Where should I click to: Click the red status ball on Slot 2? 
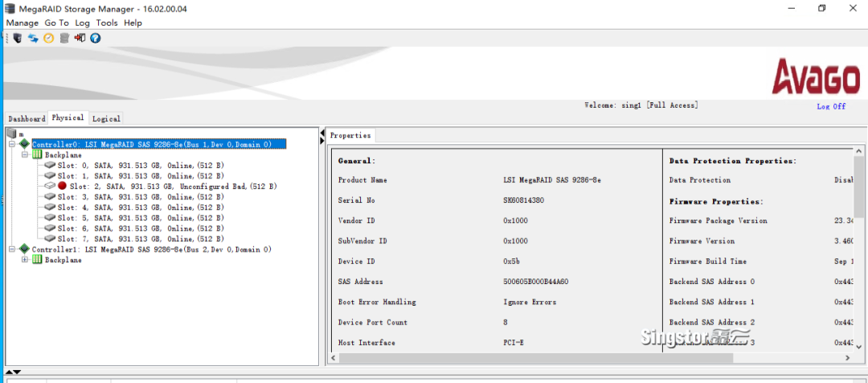tap(62, 186)
